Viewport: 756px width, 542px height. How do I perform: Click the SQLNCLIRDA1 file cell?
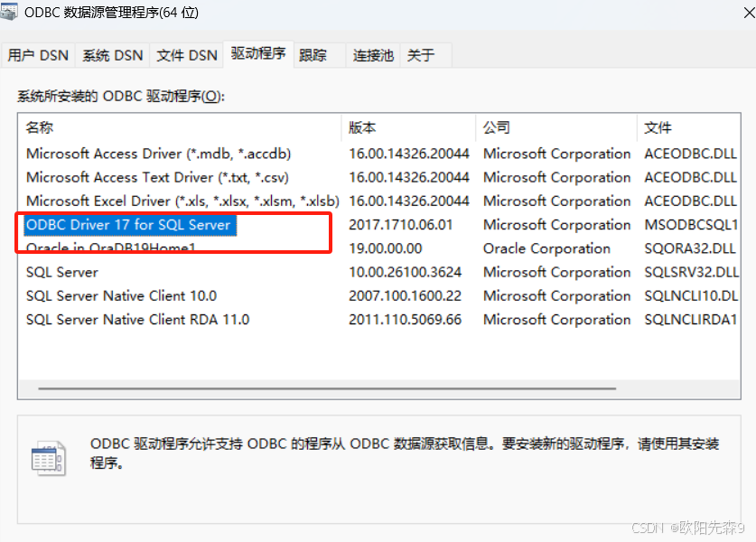click(690, 319)
